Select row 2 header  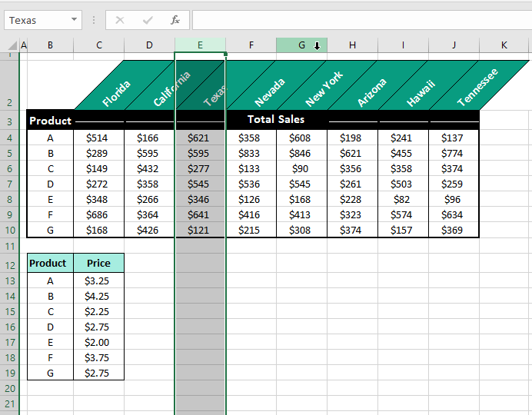tap(9, 85)
